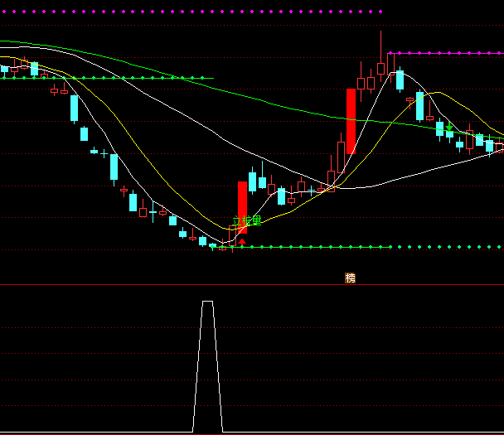Click the red baseline of the indicator panel

(x=252, y=433)
